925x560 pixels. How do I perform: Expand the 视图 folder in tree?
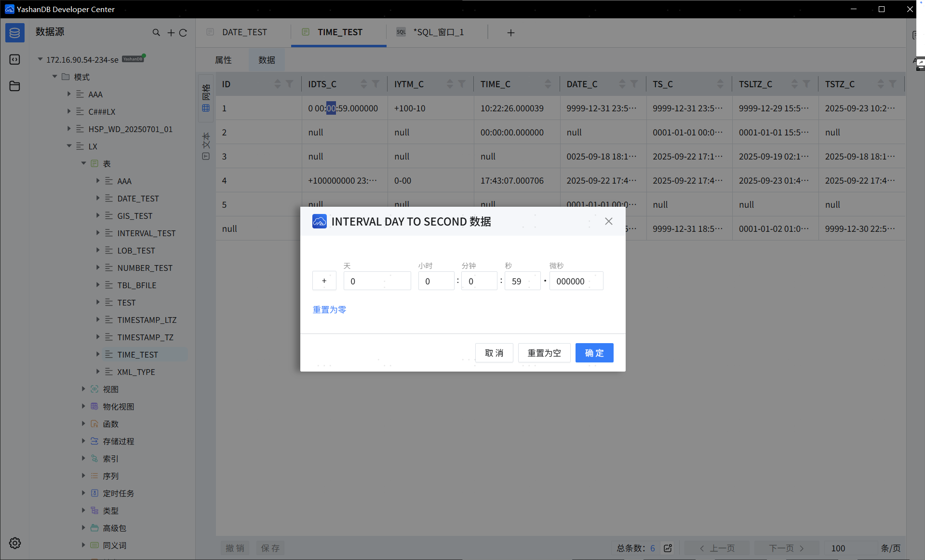tap(83, 389)
